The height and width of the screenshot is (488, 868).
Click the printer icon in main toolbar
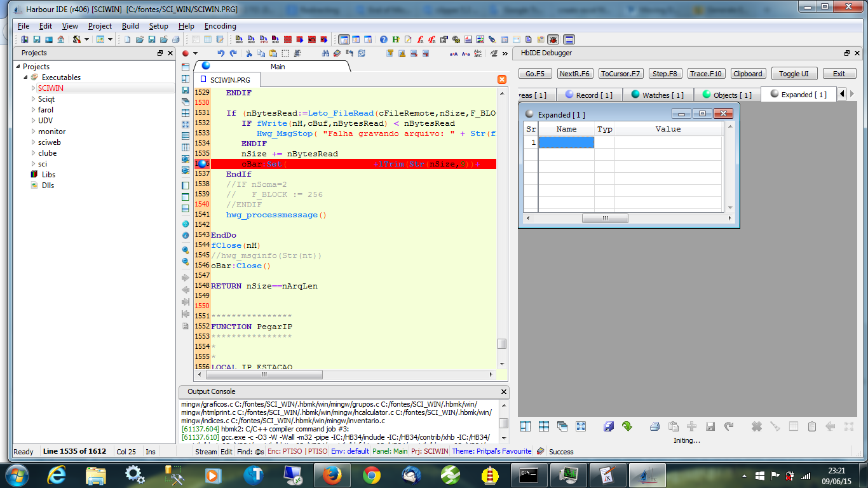tap(175, 39)
